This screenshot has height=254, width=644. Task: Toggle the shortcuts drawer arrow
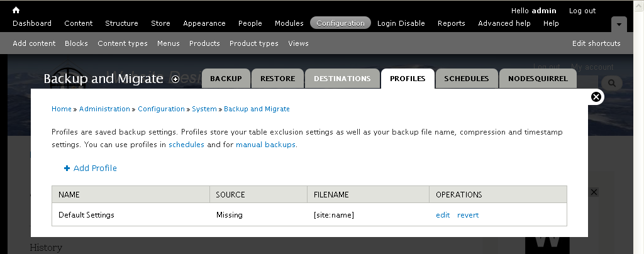point(619,25)
